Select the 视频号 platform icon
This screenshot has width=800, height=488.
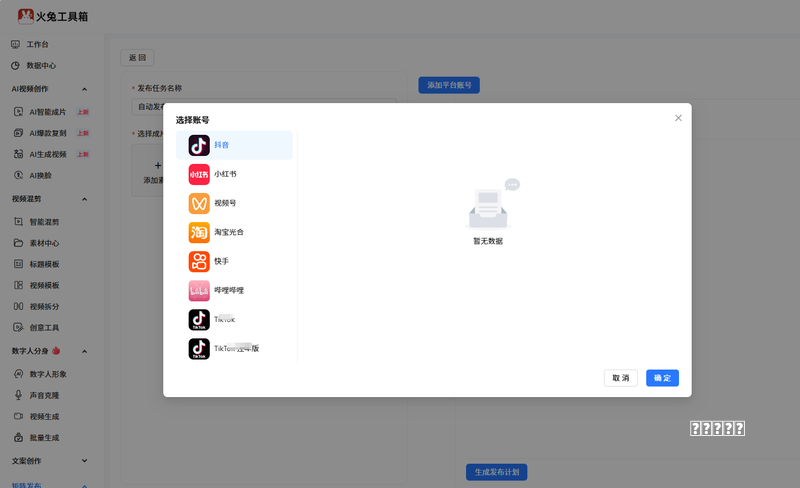point(199,203)
